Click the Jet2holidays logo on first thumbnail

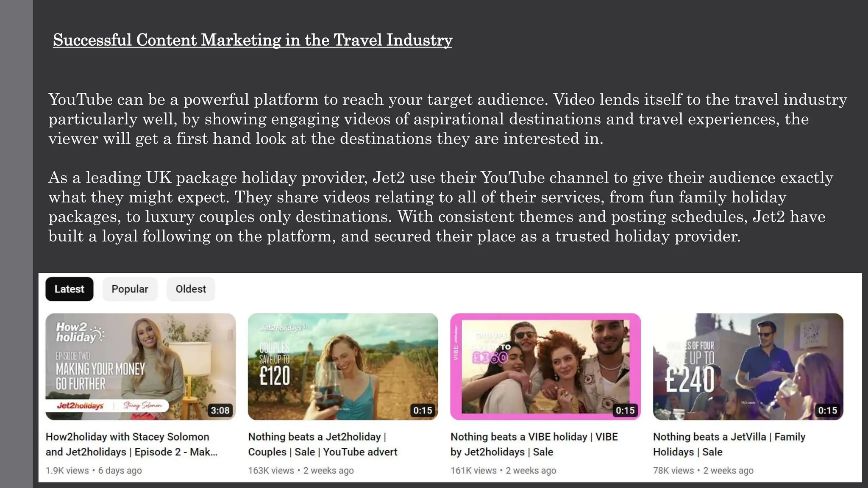click(80, 406)
